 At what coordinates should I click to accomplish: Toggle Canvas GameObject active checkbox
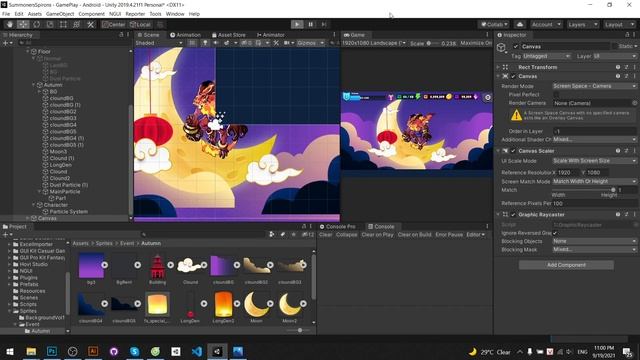tap(516, 47)
